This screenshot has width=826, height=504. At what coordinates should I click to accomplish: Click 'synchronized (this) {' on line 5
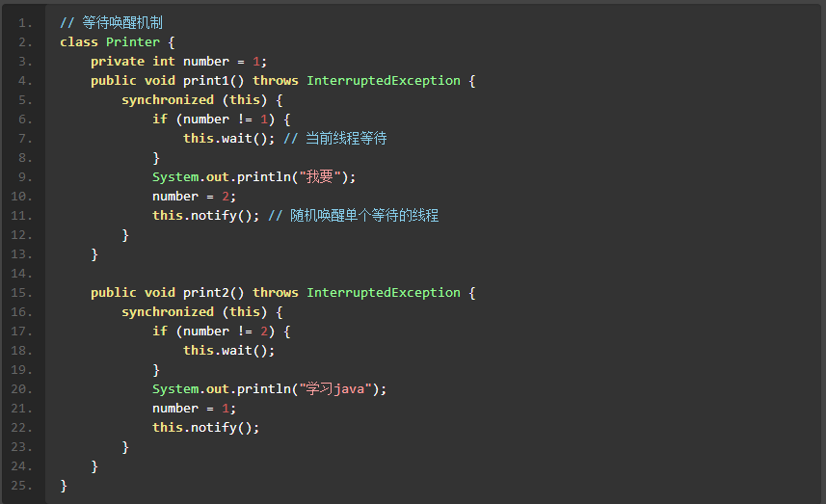[202, 100]
